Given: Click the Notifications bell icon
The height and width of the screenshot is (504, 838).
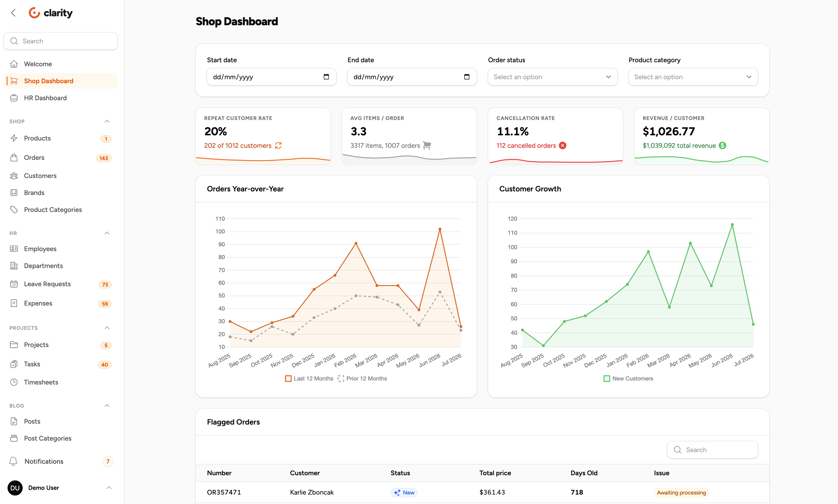Looking at the screenshot, I should [x=13, y=461].
